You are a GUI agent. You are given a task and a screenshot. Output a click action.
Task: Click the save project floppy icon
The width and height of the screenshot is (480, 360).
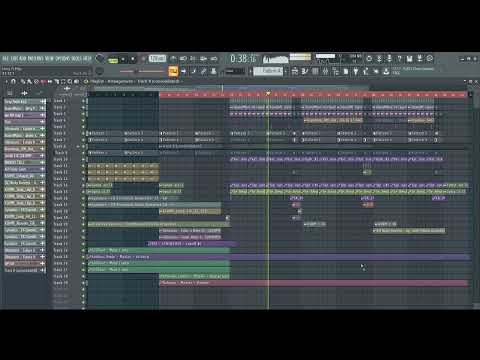410,59
